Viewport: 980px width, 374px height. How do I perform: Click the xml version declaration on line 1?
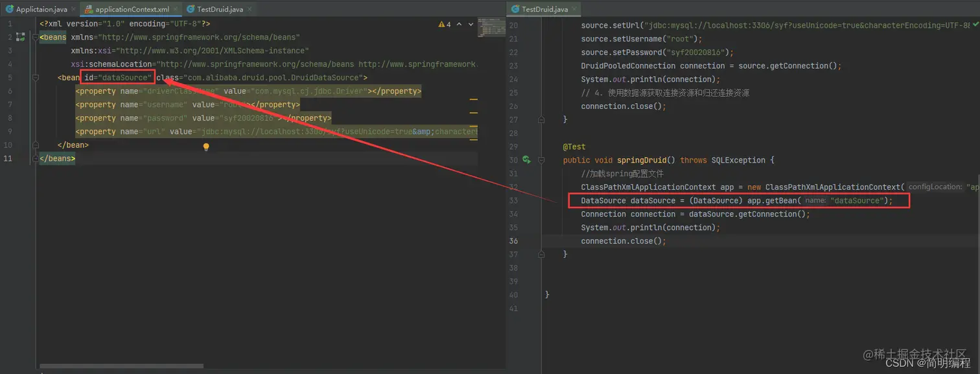coord(124,24)
